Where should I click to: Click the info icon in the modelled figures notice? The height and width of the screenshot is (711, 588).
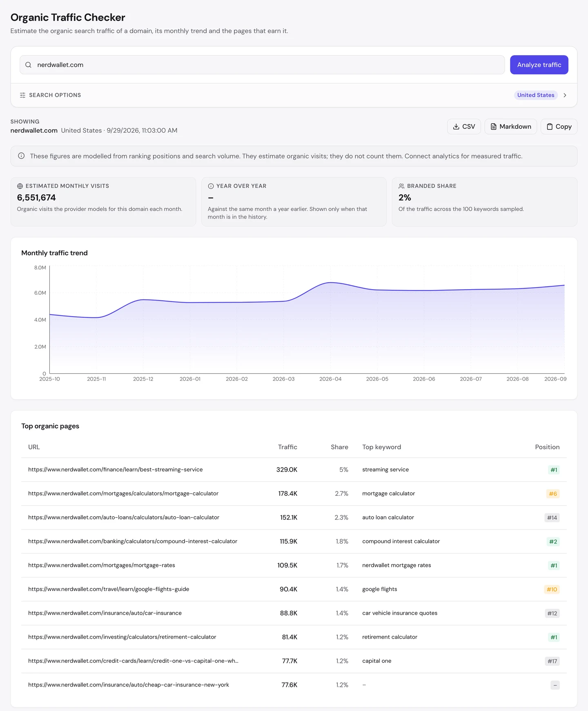point(21,156)
